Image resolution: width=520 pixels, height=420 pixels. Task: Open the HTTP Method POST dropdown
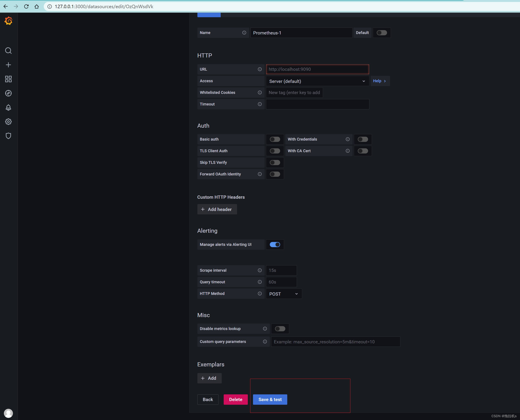284,294
